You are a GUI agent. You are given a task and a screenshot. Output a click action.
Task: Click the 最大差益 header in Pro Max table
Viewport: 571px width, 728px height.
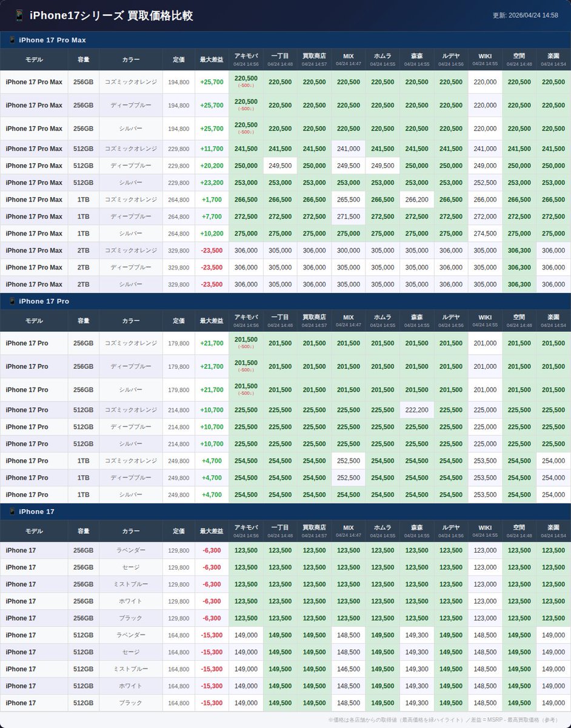212,59
